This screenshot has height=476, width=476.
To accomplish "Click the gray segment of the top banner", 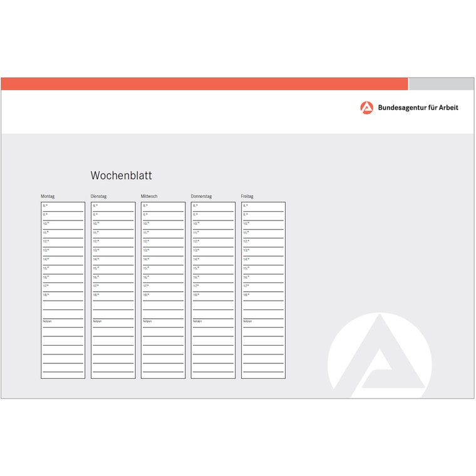I will (x=441, y=84).
